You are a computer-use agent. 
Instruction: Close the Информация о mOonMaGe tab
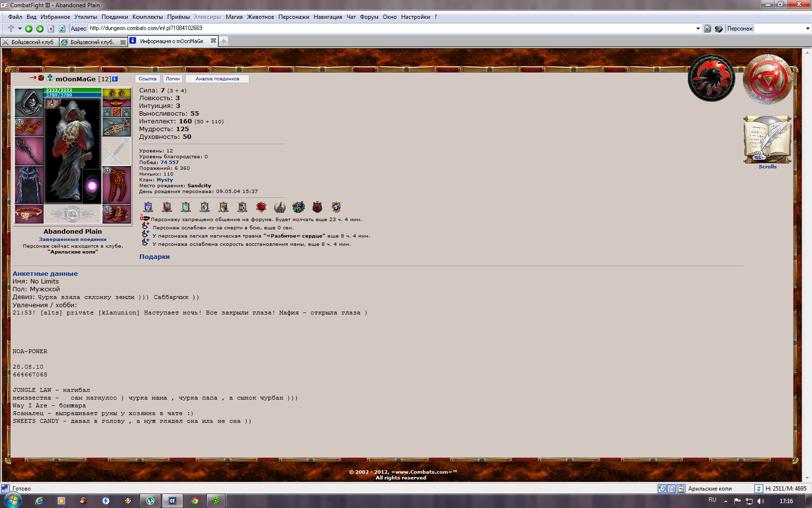[x=213, y=41]
